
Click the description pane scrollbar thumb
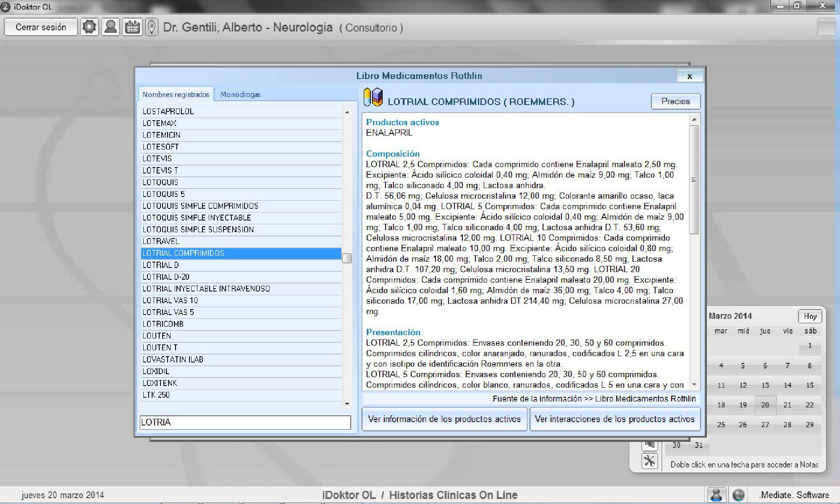[694, 180]
